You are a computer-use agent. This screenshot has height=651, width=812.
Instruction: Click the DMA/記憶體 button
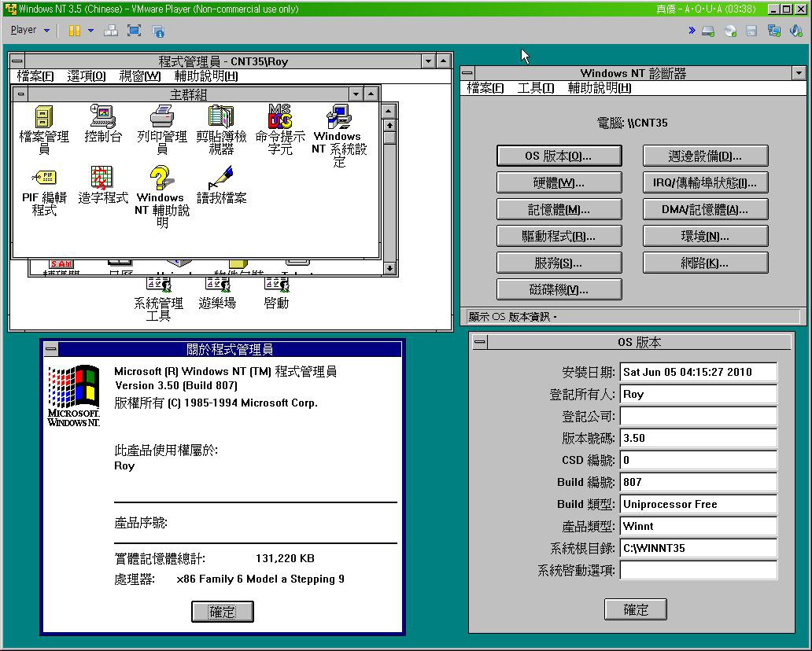pos(705,210)
